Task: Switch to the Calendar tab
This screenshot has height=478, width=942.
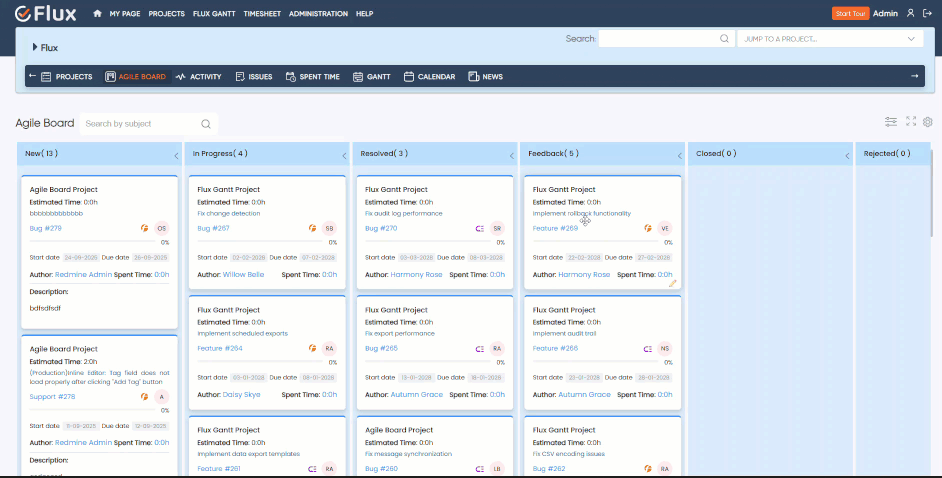Action: coord(430,76)
